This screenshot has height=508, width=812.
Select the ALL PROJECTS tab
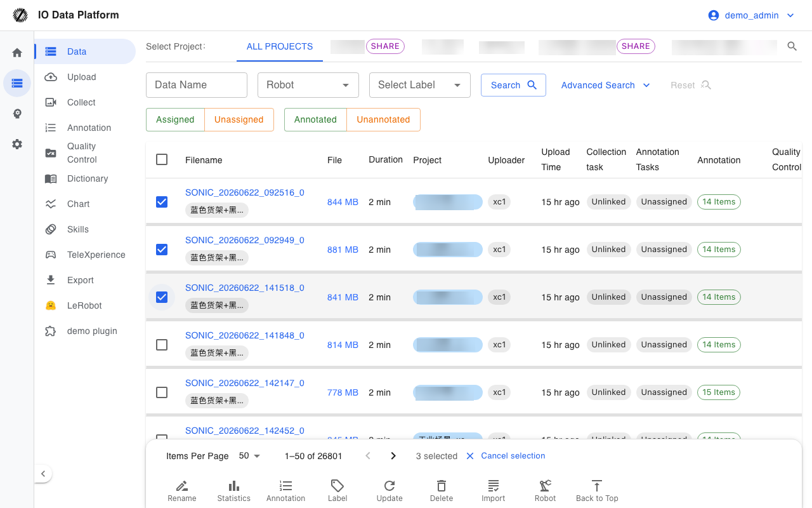tap(280, 46)
